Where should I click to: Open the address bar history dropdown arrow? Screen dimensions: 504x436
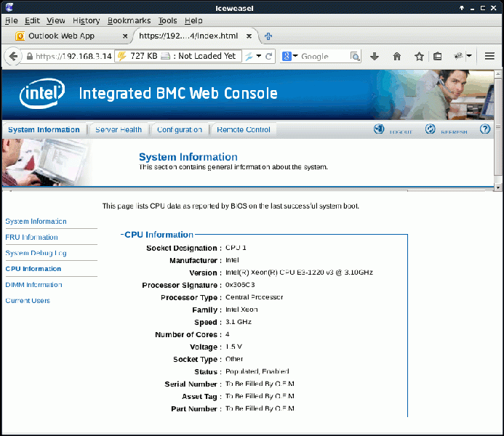(x=259, y=56)
